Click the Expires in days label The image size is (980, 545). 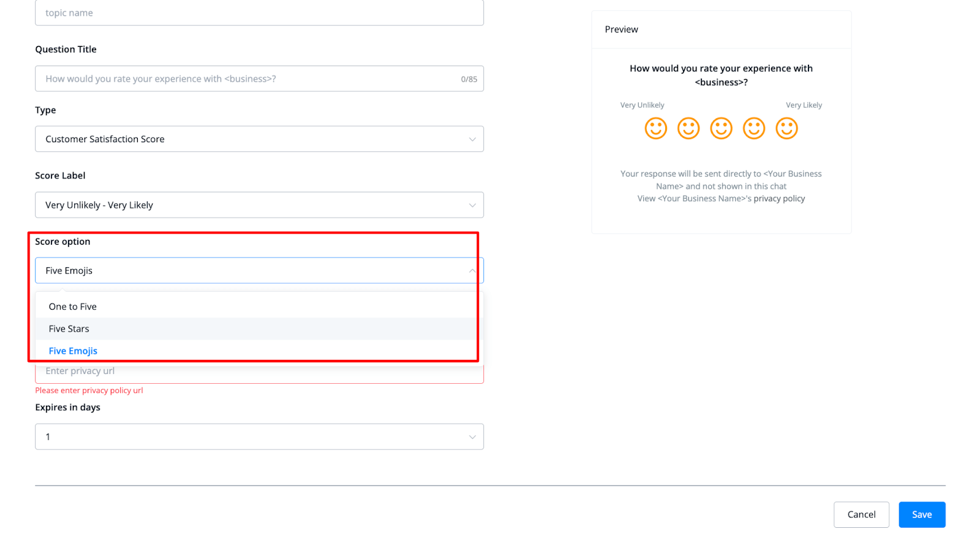coord(67,408)
